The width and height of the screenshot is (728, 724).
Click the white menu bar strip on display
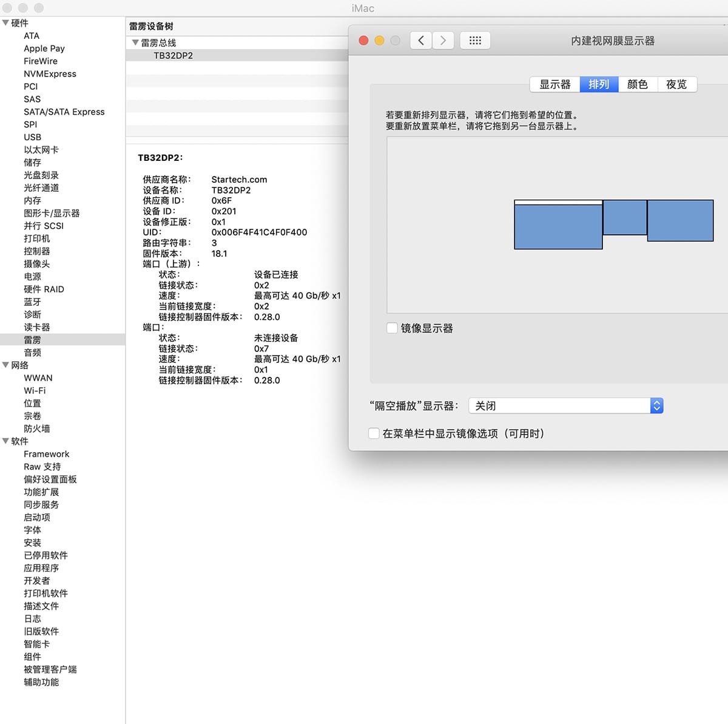(558, 202)
